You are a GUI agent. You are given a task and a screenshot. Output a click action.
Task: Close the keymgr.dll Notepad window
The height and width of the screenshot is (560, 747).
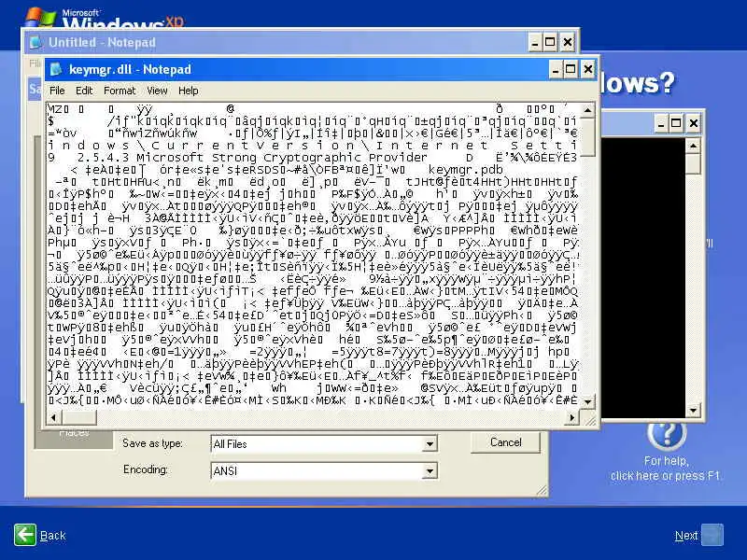pos(588,69)
